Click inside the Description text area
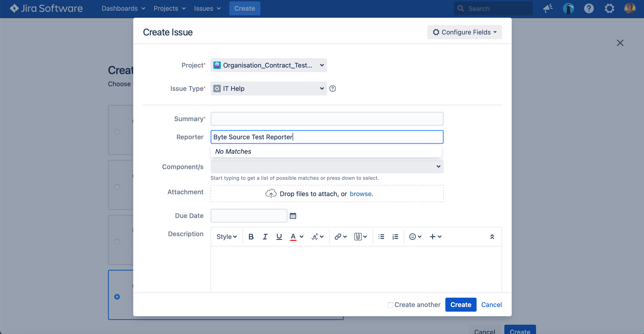The height and width of the screenshot is (334, 644). tap(356, 269)
